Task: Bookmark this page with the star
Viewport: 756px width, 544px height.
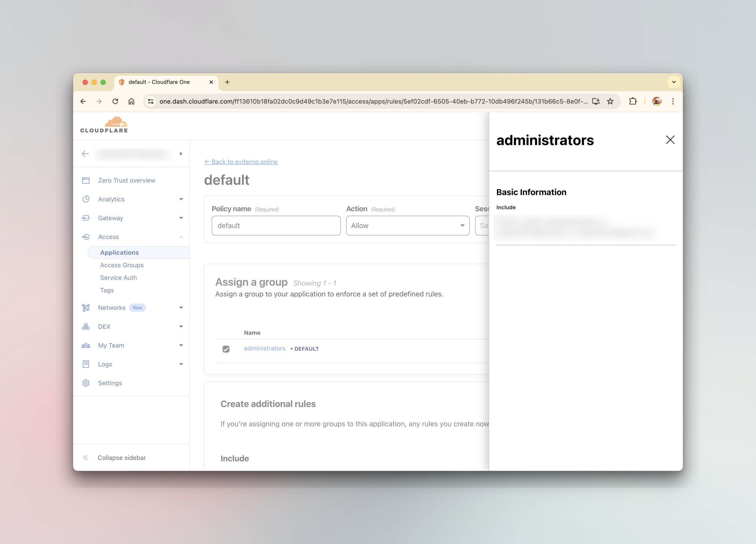Action: click(610, 101)
